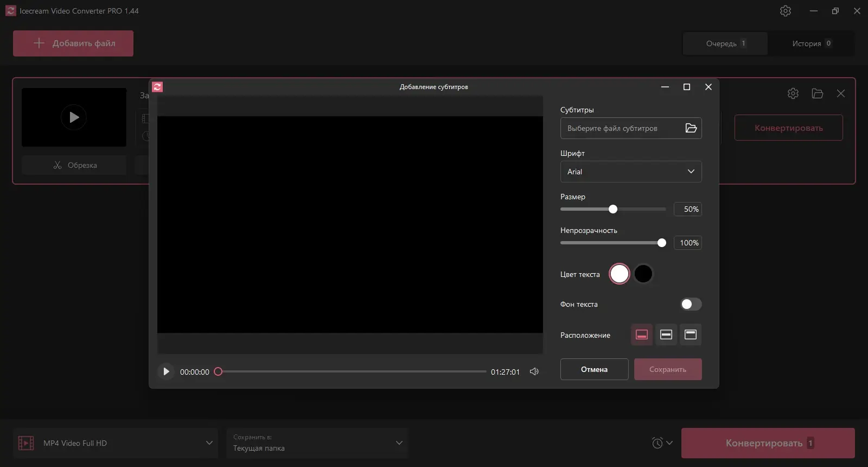Viewport: 868px width, 467px height.
Task: Mute the preview volume speaker icon
Action: pos(534,371)
